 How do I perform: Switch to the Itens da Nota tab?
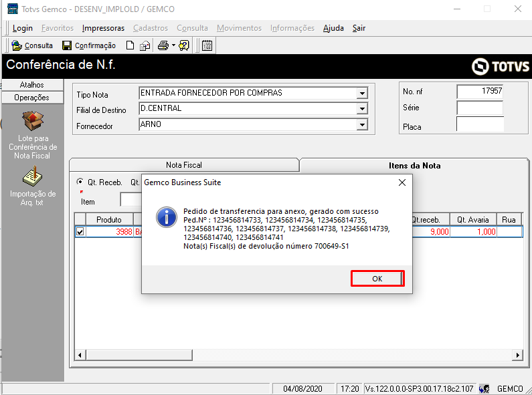pos(414,166)
